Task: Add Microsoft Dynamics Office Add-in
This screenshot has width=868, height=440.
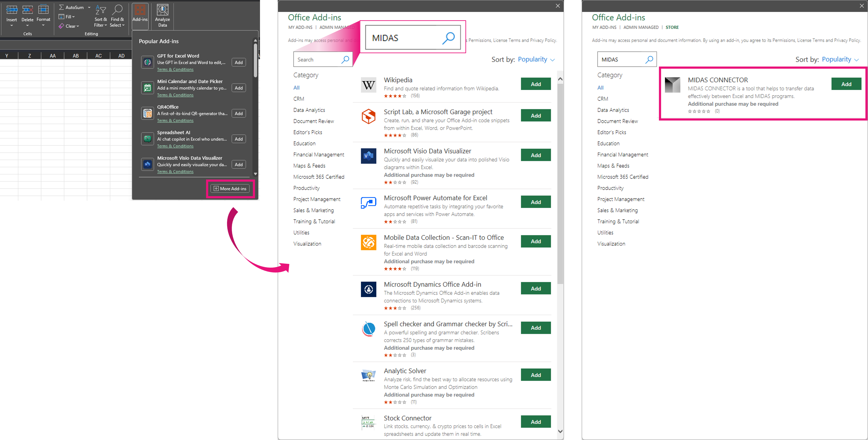Action: (536, 289)
